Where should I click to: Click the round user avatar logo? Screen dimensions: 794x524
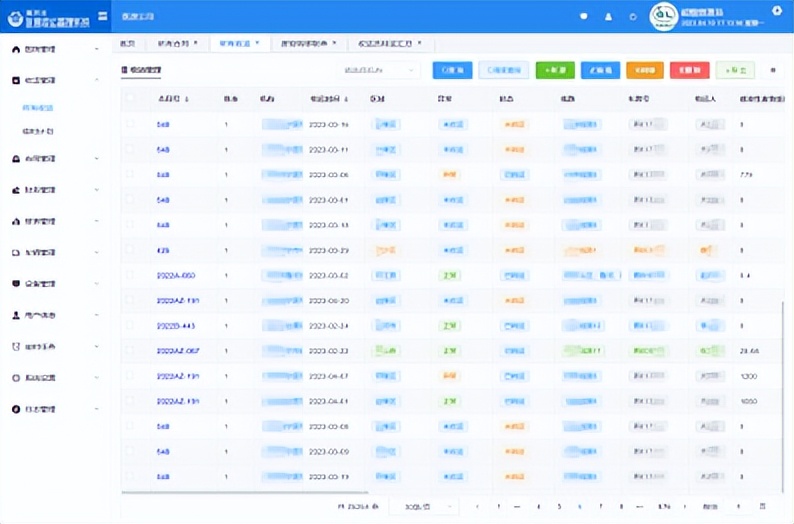pyautogui.click(x=664, y=16)
